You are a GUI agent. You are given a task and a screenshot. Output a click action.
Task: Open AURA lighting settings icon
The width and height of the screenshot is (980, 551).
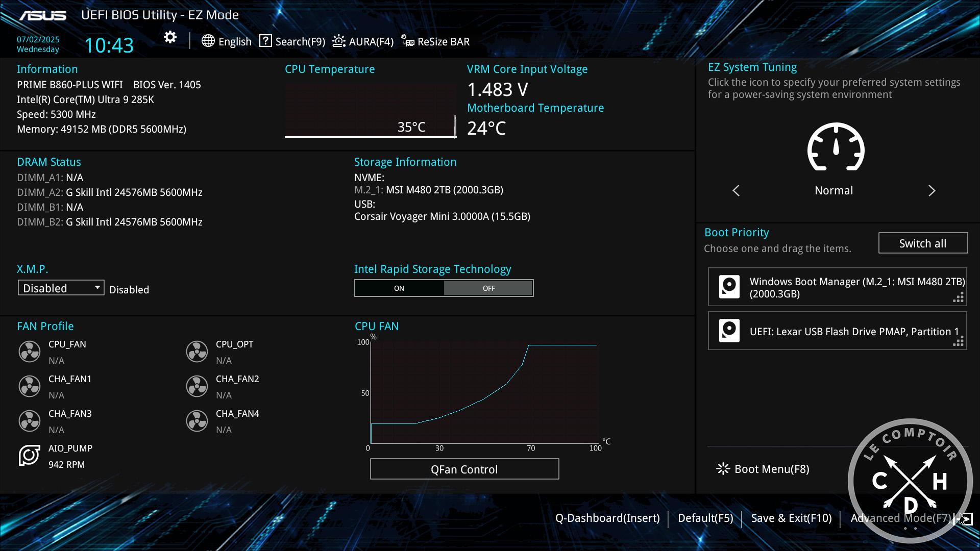coord(338,41)
